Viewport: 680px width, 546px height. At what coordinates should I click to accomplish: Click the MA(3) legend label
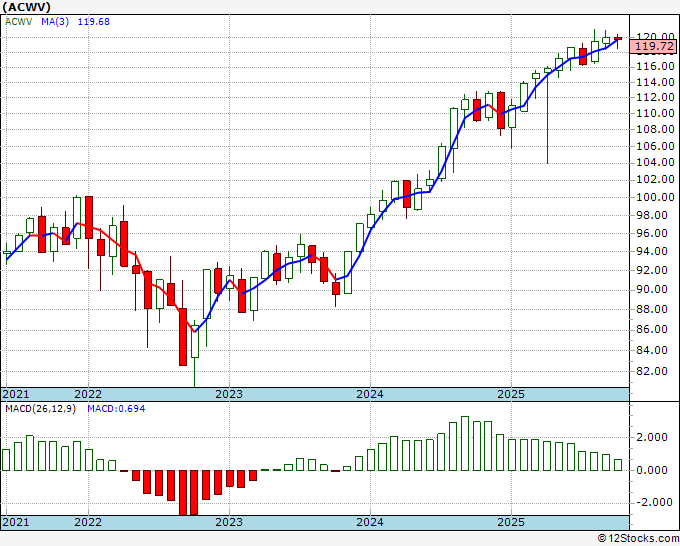click(55, 22)
